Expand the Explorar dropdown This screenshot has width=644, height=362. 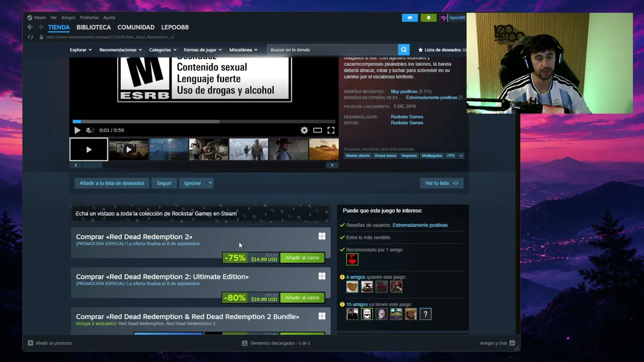tap(81, 50)
